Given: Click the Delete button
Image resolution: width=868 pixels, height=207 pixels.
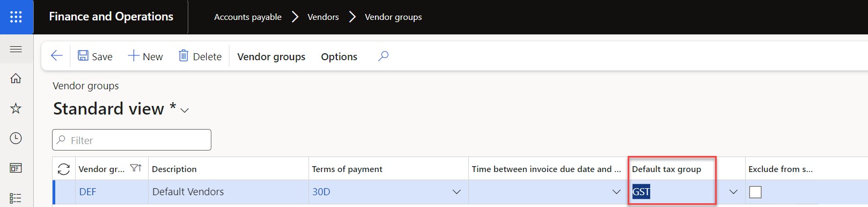Looking at the screenshot, I should (200, 56).
